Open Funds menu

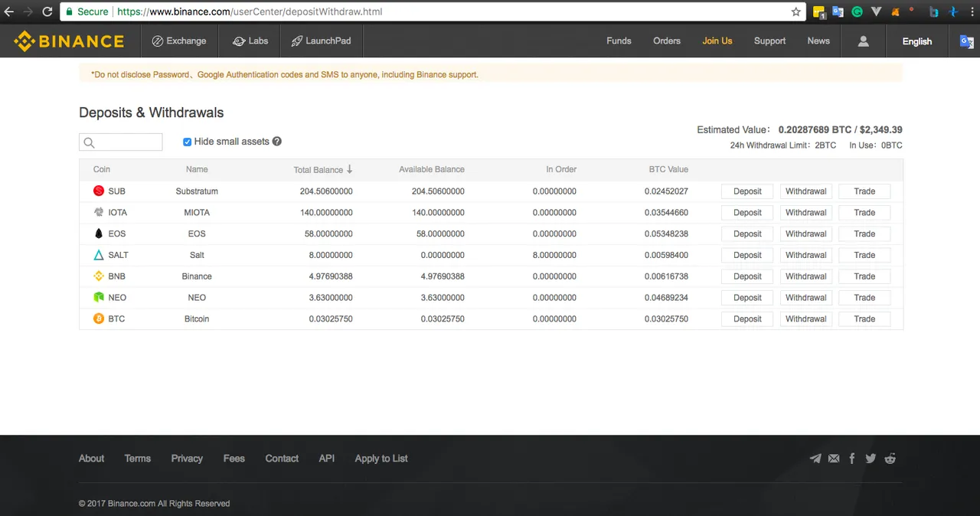[619, 41]
